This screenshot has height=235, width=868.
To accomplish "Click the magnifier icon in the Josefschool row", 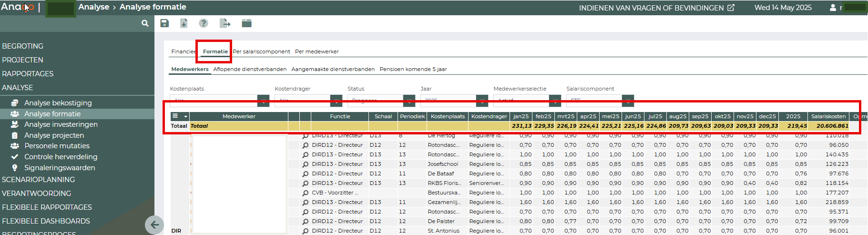I will tap(306, 164).
